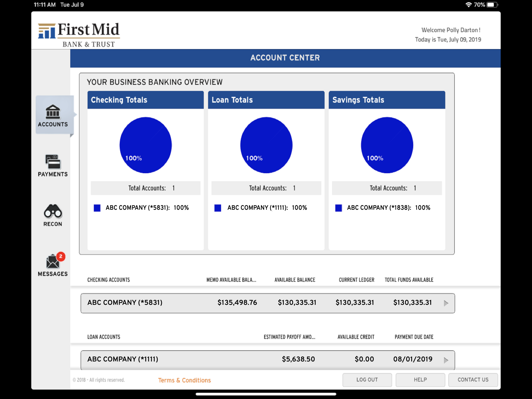Click the $5,638.50 payoff amount
The width and height of the screenshot is (532, 399).
298,359
